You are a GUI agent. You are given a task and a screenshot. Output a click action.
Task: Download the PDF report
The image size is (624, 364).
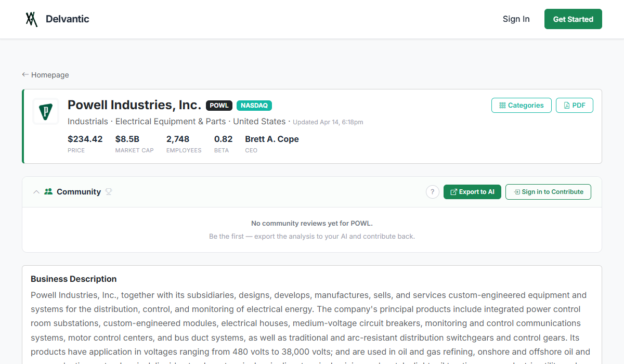574,106
